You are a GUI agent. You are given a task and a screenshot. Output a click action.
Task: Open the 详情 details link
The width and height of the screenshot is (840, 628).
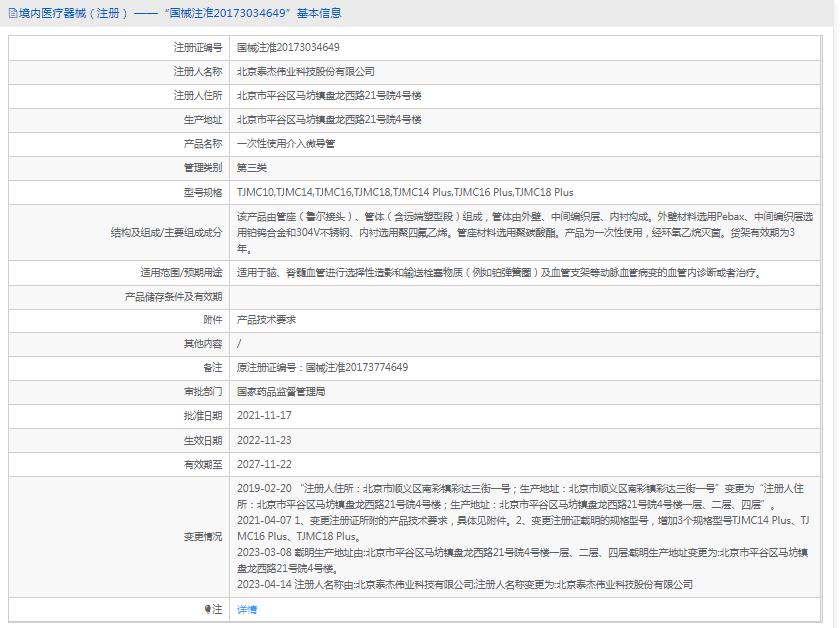click(247, 609)
